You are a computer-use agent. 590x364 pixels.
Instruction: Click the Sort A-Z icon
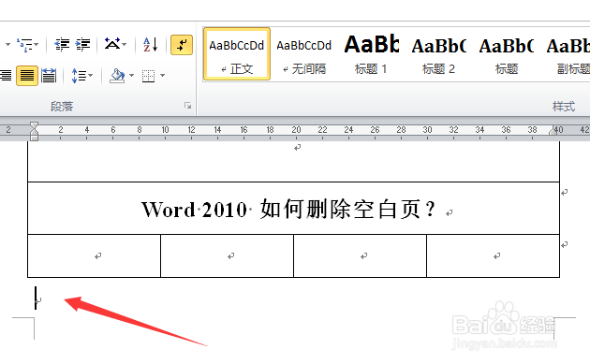click(x=150, y=45)
